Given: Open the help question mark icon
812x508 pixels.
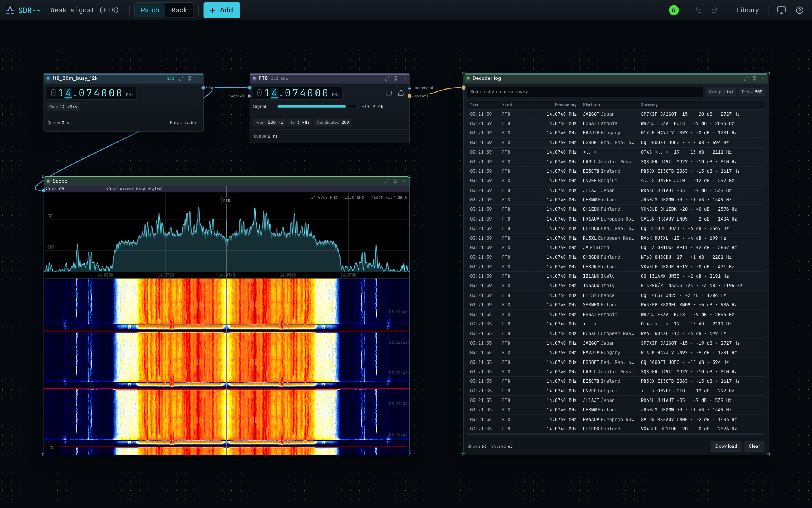Looking at the screenshot, I should [800, 10].
